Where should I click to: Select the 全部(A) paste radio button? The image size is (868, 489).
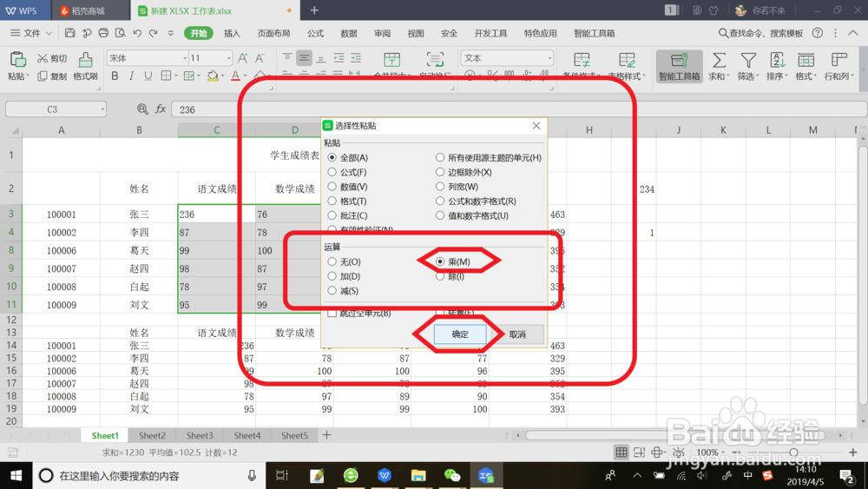(x=332, y=158)
